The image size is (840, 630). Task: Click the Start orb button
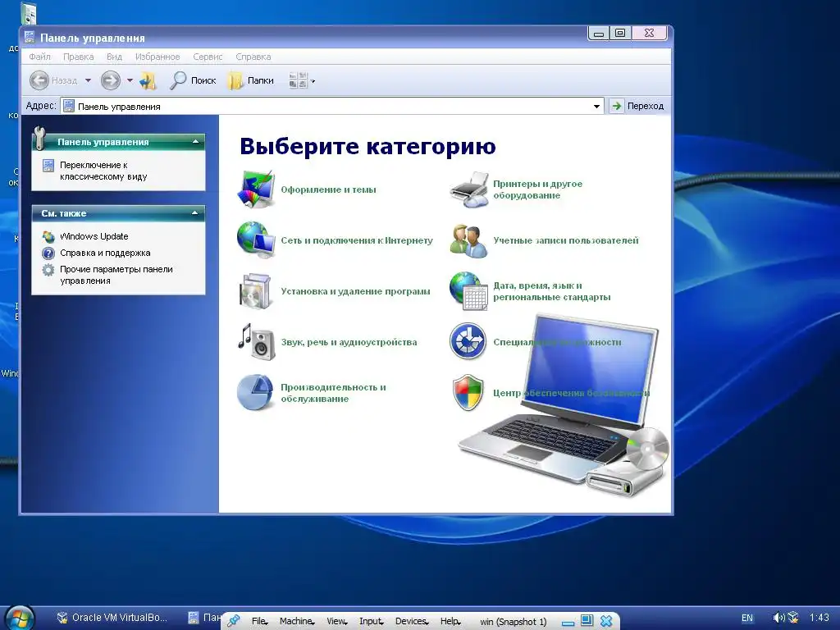pyautogui.click(x=20, y=619)
